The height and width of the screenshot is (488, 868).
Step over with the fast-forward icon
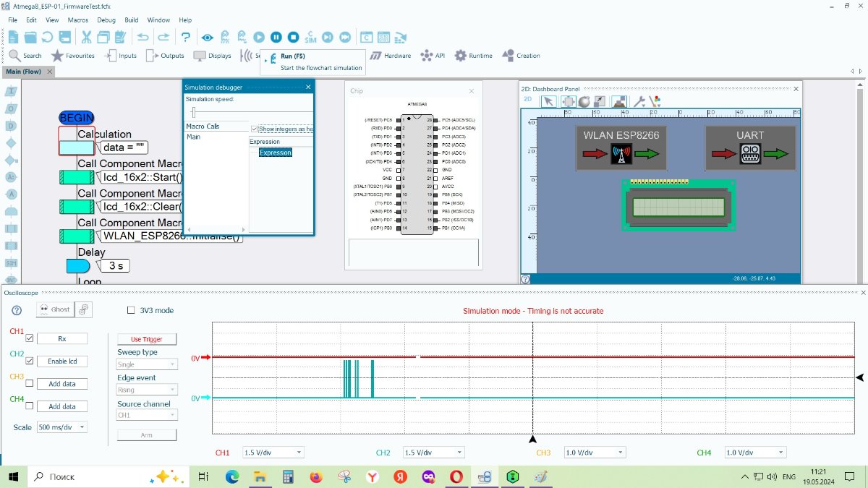pos(345,37)
